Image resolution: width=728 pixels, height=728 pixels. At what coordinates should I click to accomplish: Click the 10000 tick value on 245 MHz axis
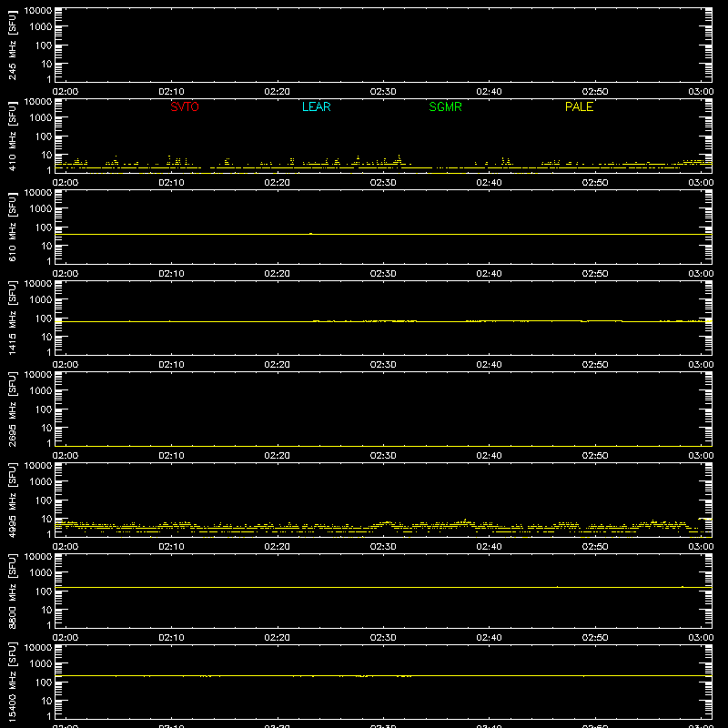[x=38, y=11]
